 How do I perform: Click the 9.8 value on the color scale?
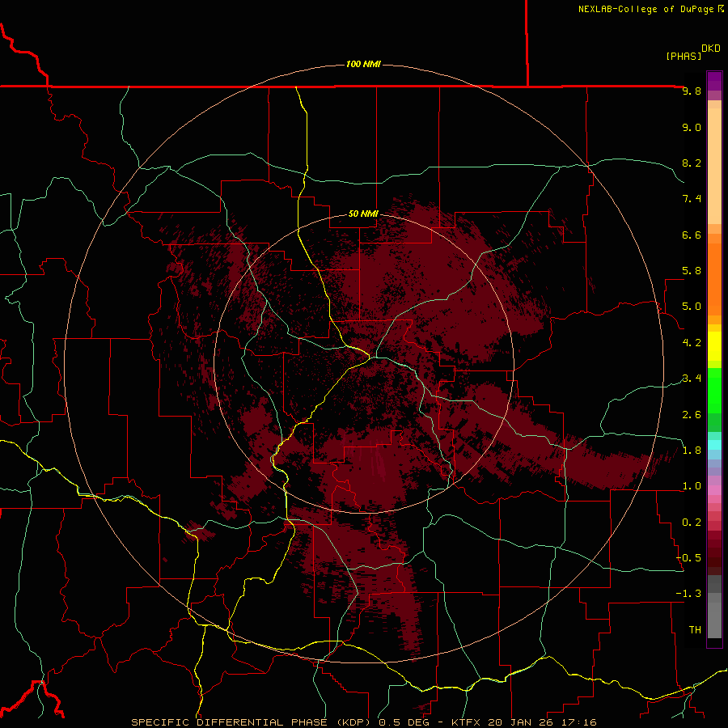click(x=692, y=91)
